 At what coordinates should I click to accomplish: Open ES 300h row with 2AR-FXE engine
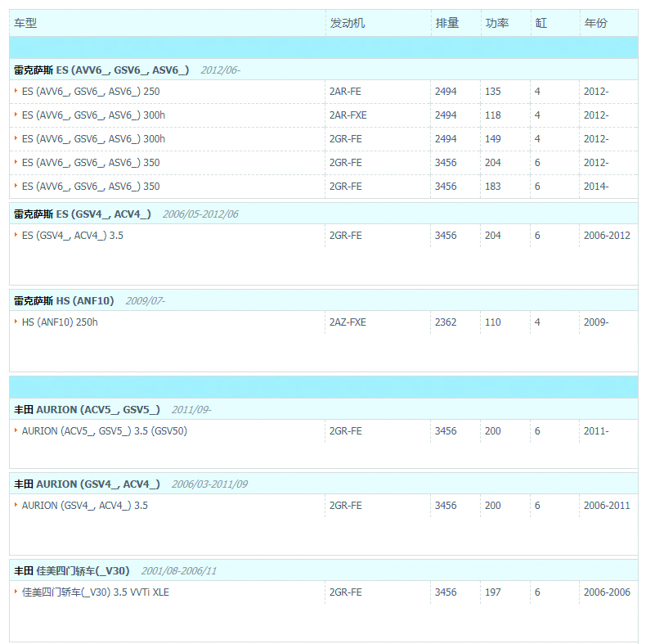93,115
